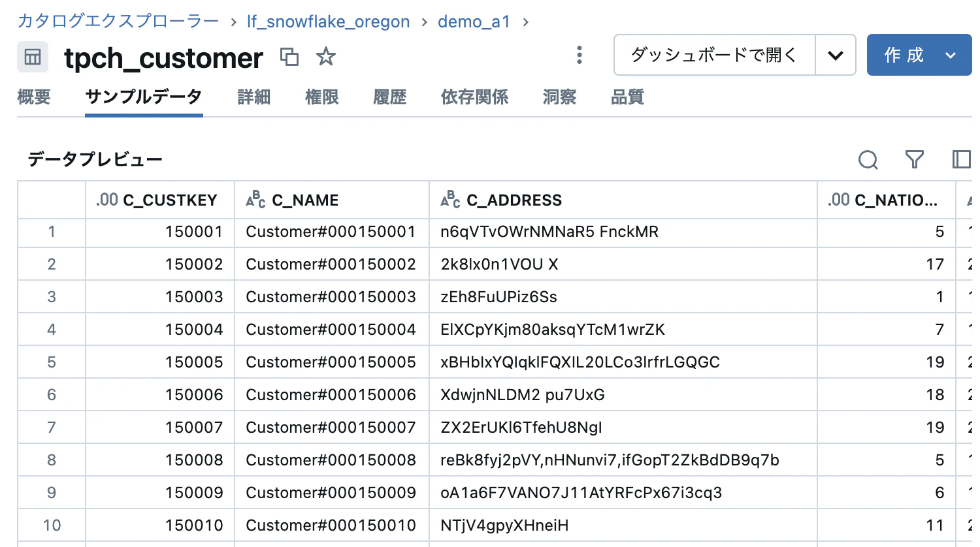
Task: Search within the data preview
Action: pyautogui.click(x=868, y=159)
